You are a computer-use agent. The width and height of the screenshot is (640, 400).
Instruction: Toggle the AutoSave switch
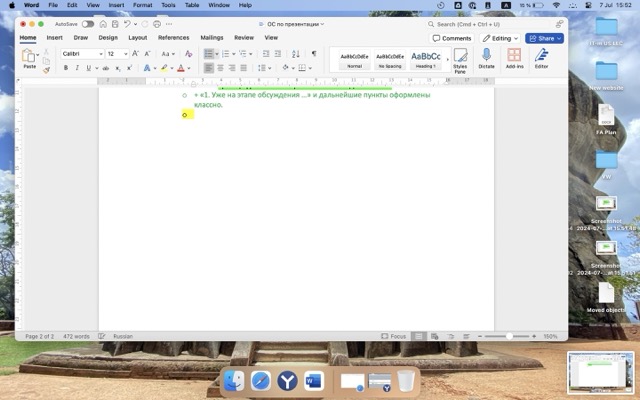[x=87, y=23]
